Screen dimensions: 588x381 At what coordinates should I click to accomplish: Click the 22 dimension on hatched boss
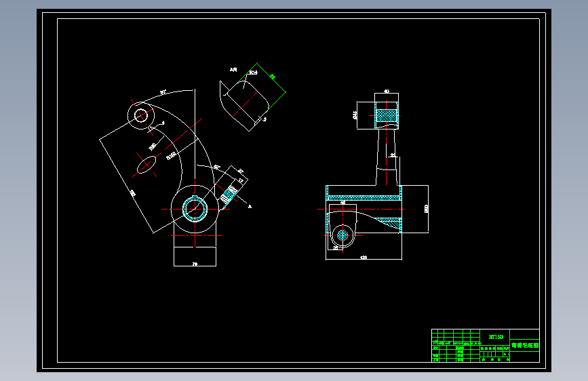241,171
